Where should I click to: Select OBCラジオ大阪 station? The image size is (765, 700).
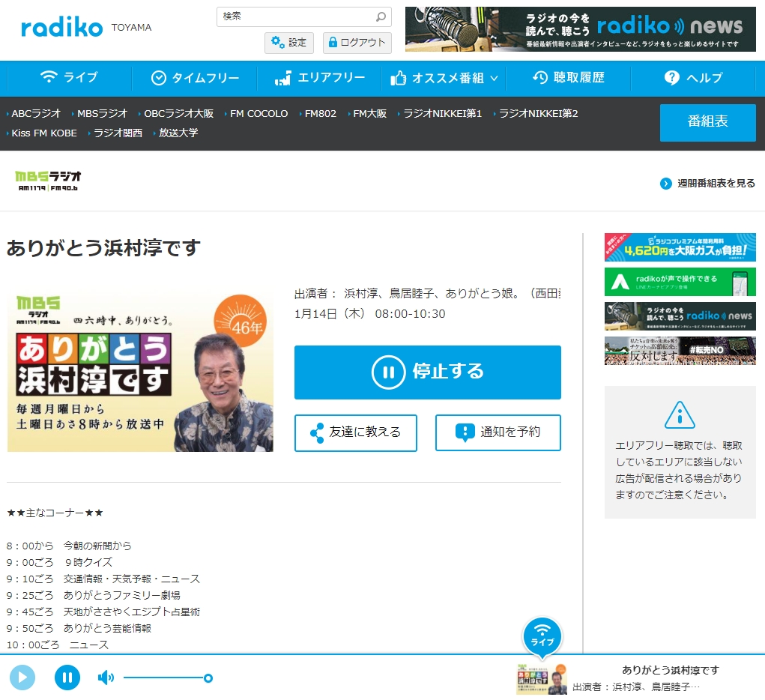[x=178, y=113]
